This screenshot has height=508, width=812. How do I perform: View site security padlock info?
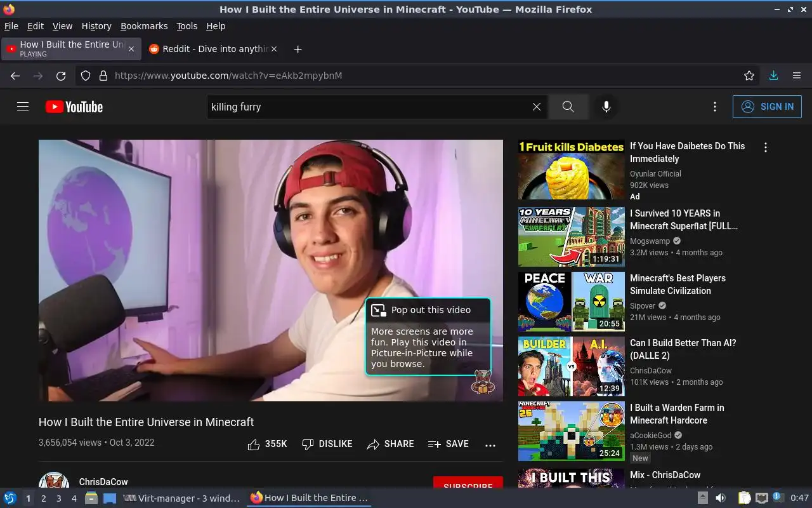103,76
